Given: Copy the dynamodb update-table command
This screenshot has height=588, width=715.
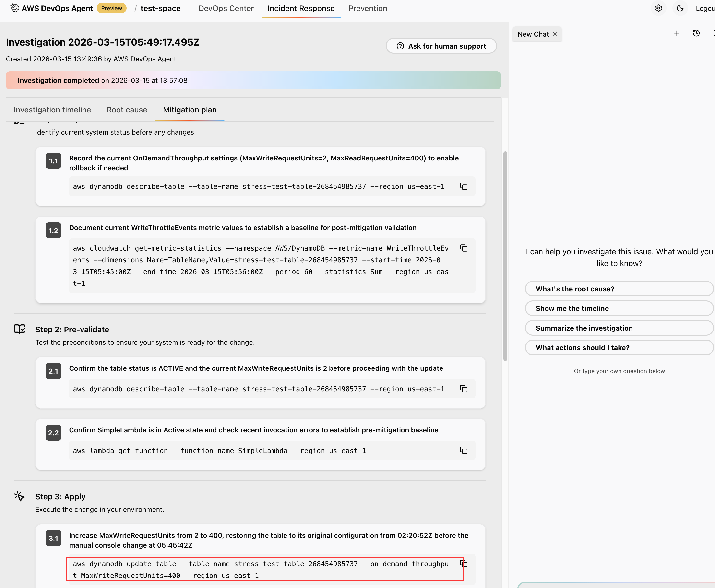Looking at the screenshot, I should [x=464, y=563].
